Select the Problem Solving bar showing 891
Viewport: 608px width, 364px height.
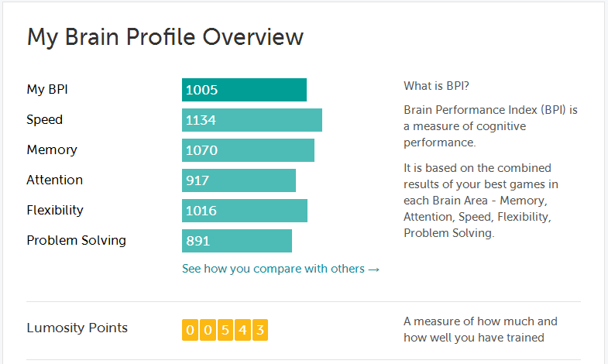(237, 241)
